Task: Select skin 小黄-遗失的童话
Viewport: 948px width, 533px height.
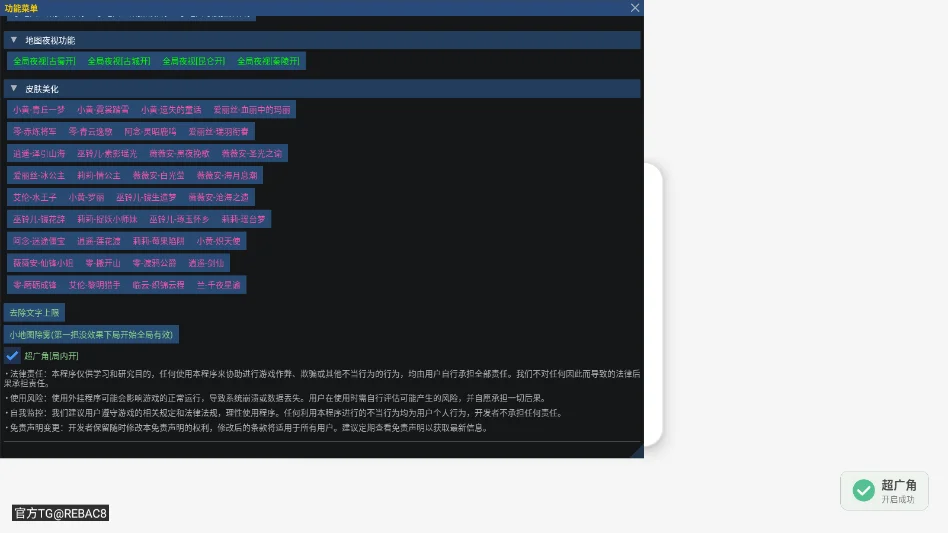Action: [171, 110]
